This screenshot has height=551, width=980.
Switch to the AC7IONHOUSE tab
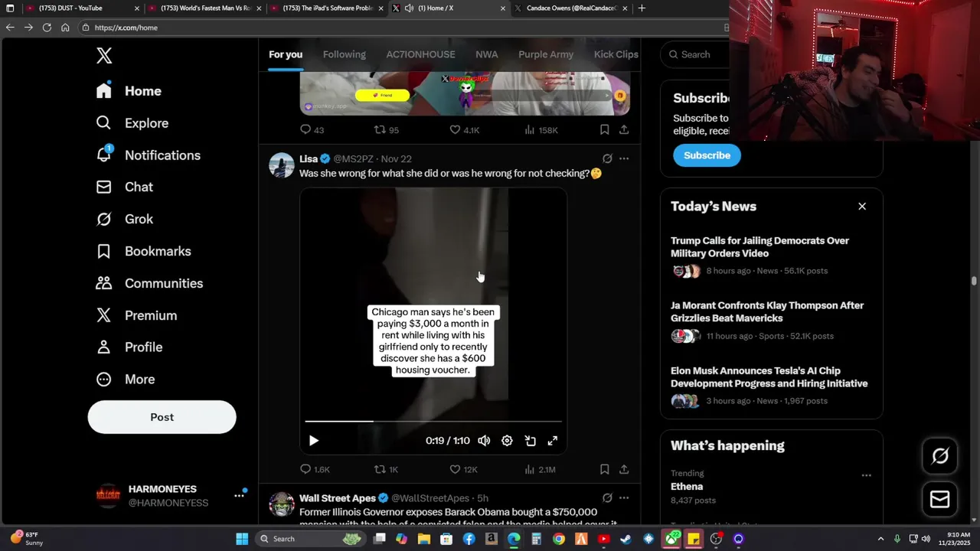420,54
